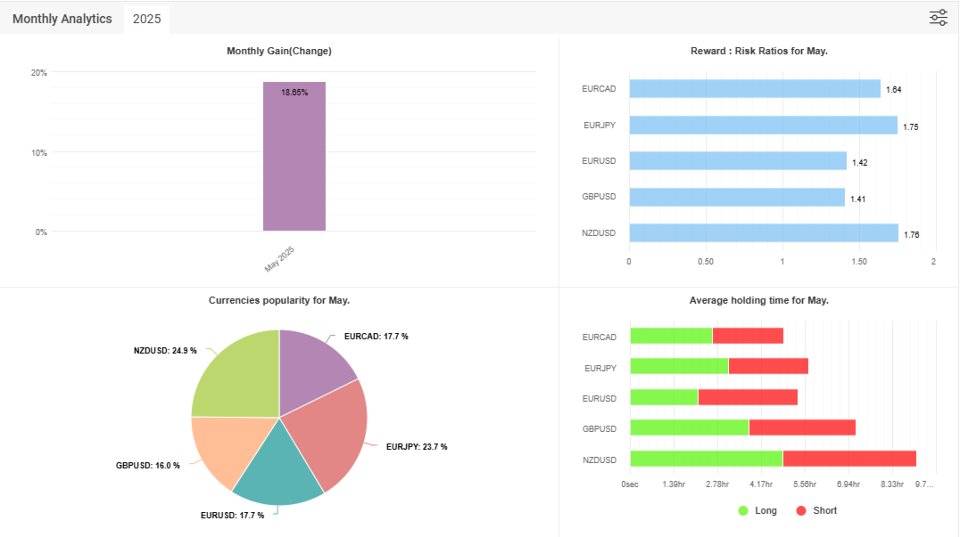
Task: Select EURUSD long holding time segment
Action: [x=664, y=397]
